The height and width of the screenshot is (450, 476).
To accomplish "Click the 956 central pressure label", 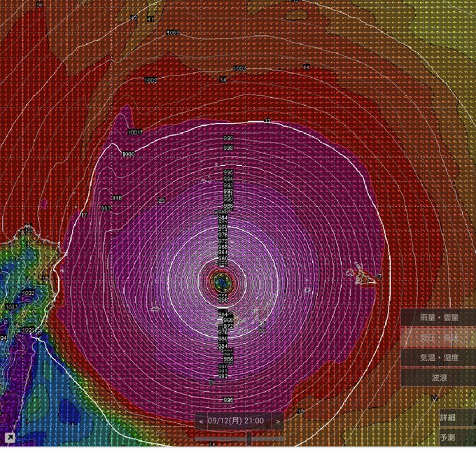I will [223, 300].
